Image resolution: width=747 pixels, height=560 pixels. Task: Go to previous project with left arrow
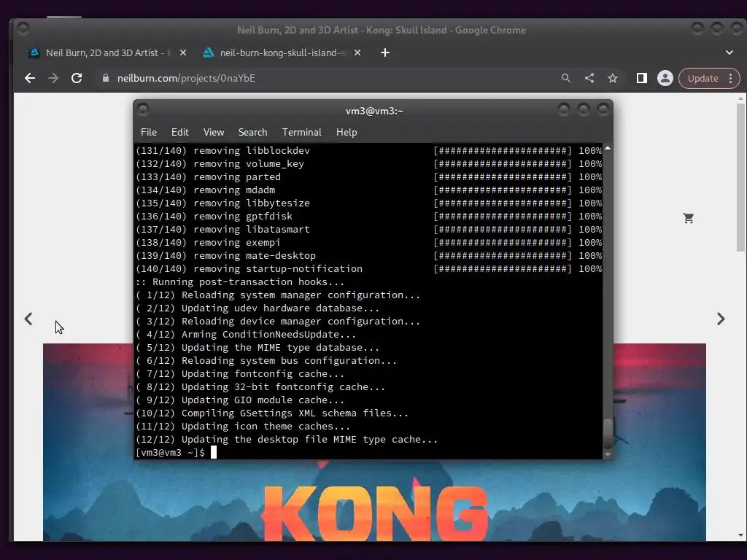[28, 319]
